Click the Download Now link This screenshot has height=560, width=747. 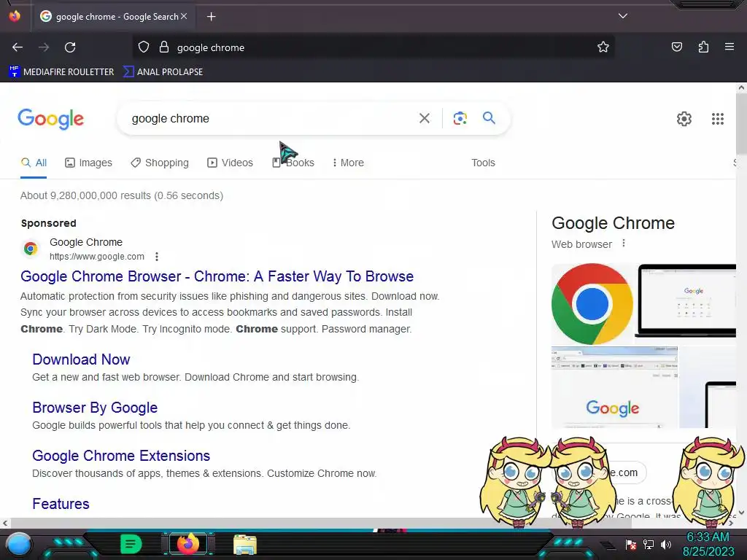(81, 359)
